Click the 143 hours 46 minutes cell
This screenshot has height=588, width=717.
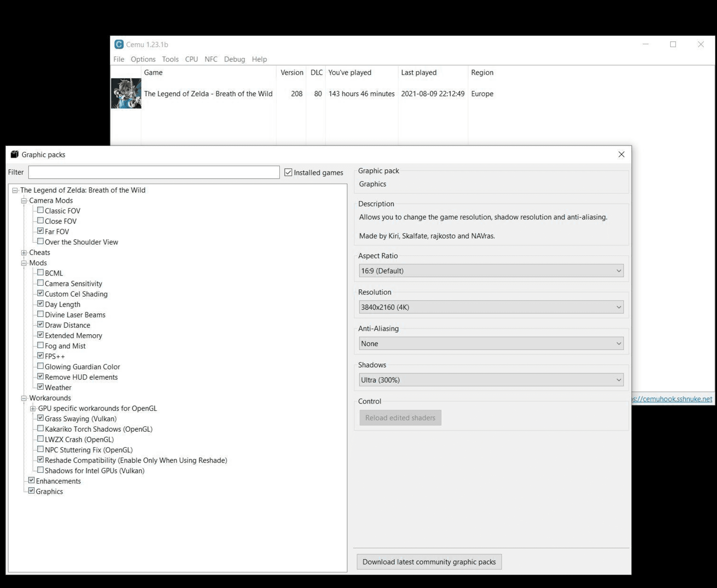(361, 94)
